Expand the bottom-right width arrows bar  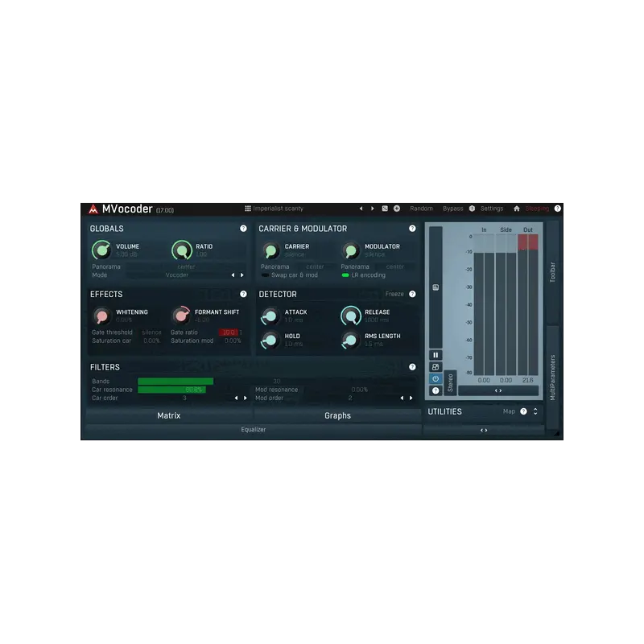click(x=484, y=431)
